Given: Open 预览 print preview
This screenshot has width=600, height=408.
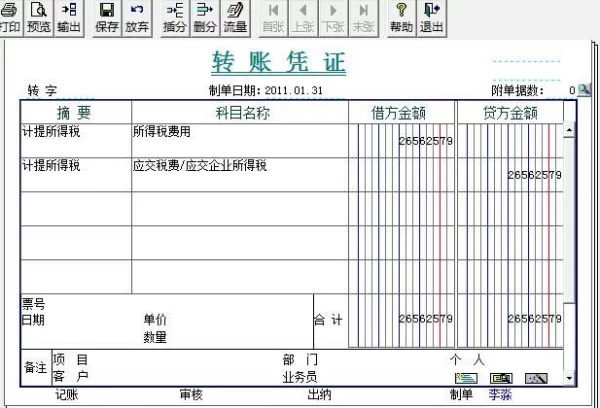Looking at the screenshot, I should 39,17.
